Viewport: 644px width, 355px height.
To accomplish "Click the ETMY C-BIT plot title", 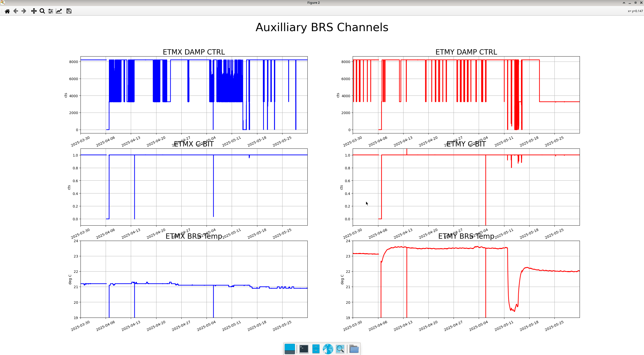I will pyautogui.click(x=466, y=144).
